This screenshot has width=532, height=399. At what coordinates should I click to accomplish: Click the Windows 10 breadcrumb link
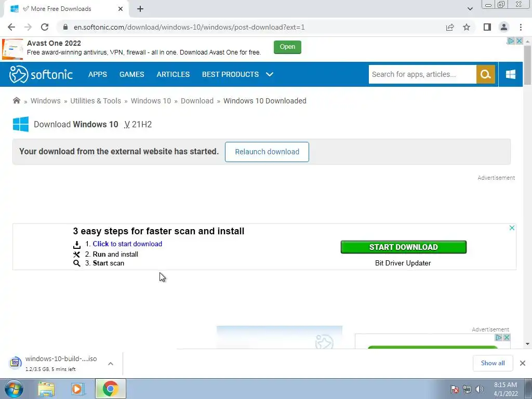pos(151,101)
